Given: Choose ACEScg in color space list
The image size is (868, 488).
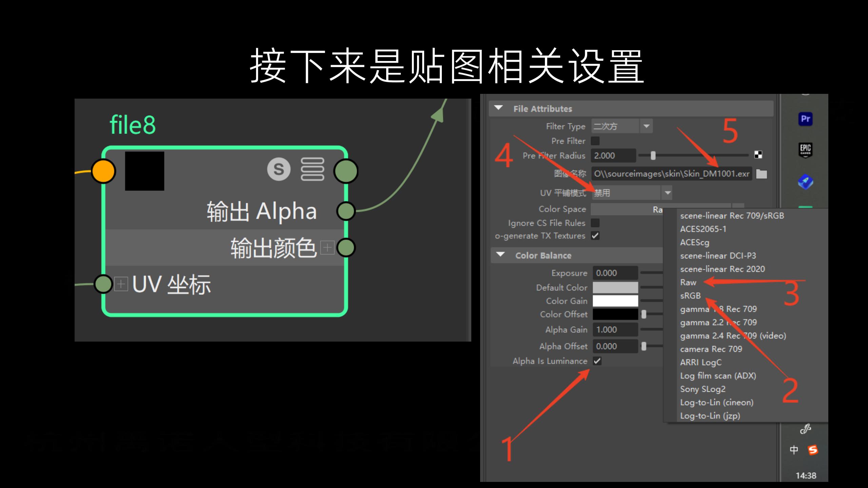Looking at the screenshot, I should (694, 242).
